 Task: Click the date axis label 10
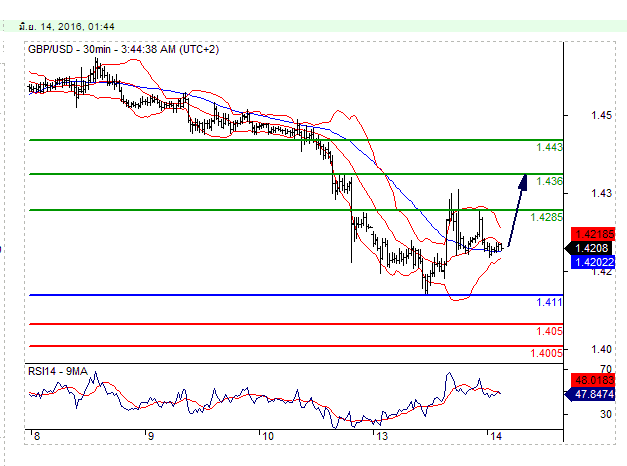tap(268, 436)
